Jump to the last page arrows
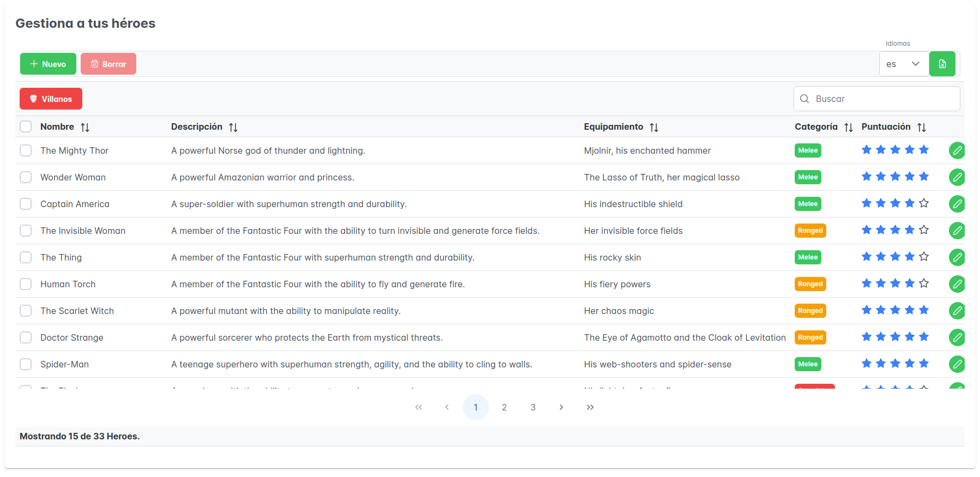The height and width of the screenshot is (477, 980). 590,407
